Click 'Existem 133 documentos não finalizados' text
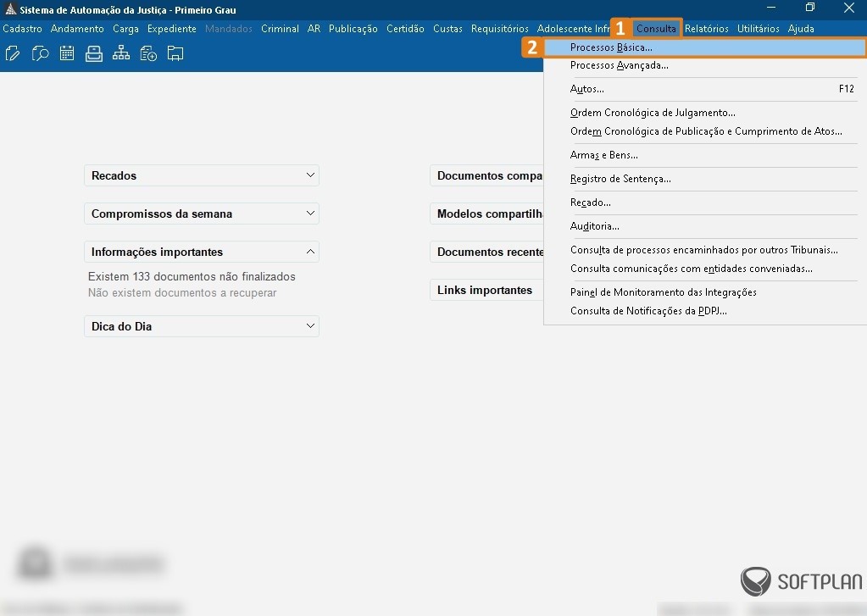Image resolution: width=867 pixels, height=616 pixels. click(192, 276)
